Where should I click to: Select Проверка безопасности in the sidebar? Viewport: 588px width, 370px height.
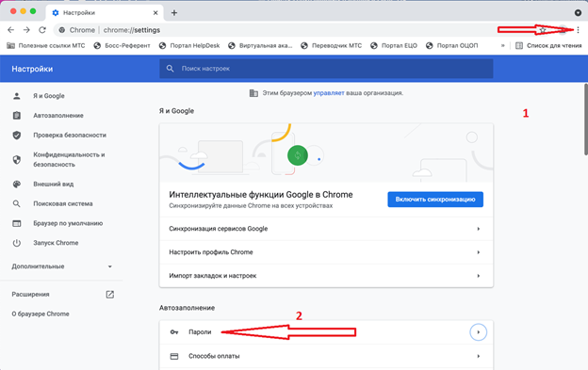click(70, 135)
